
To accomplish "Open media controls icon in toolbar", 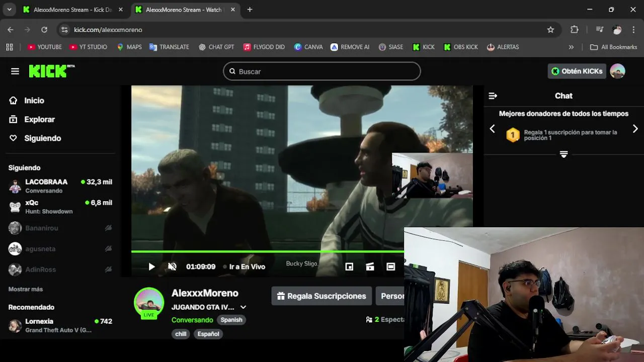I will [x=599, y=30].
